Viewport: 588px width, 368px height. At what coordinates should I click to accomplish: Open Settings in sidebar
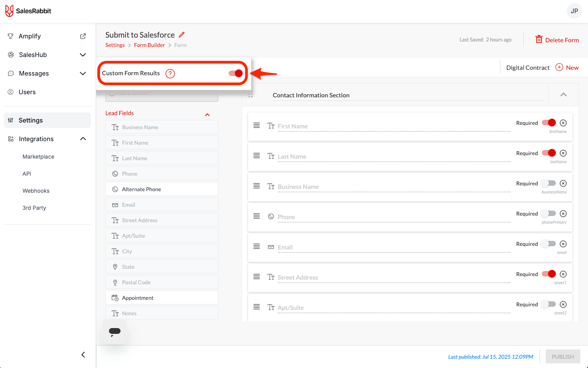47,120
